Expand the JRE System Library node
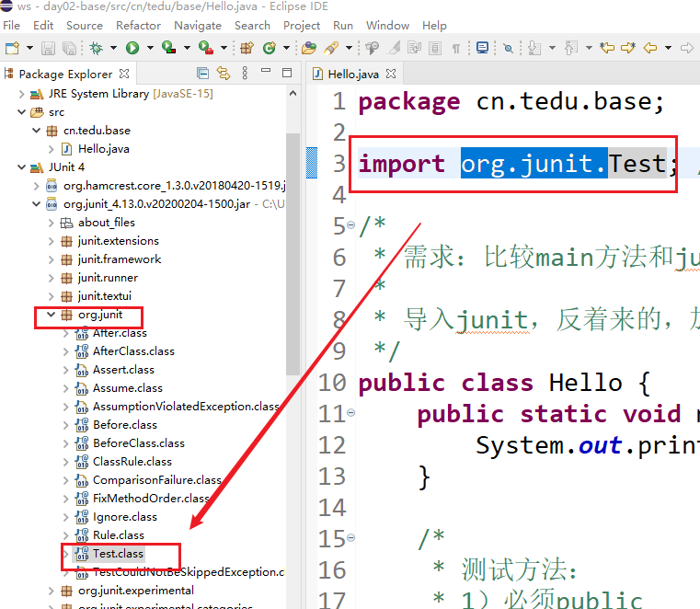The image size is (700, 609). tap(21, 94)
